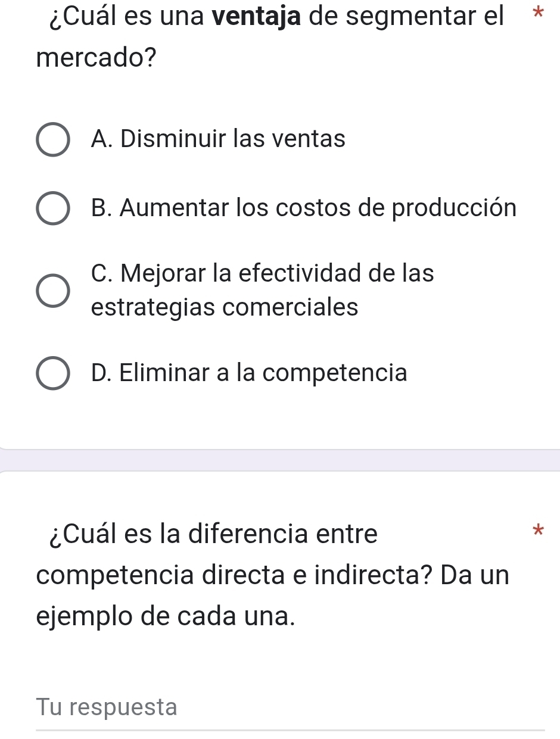Viewport: 560px width, 739px height.
Task: Click the line 'competencia directa e indirecta? Da un'
Action: click(x=273, y=576)
